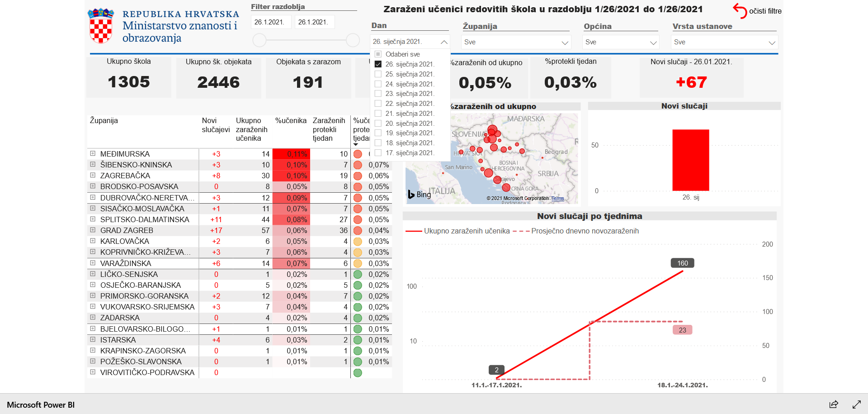This screenshot has width=868, height=414.
Task: Click the yellow status circle in KARLOVAČKA row
Action: [x=358, y=241]
